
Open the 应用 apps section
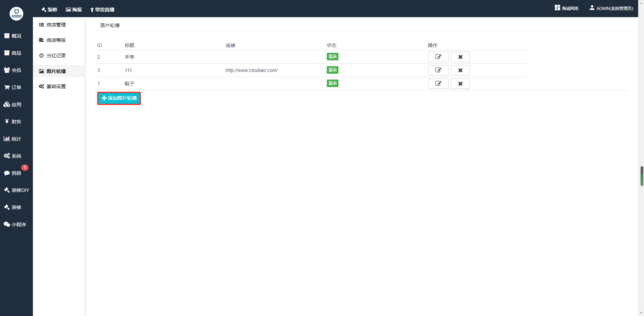pyautogui.click(x=13, y=105)
